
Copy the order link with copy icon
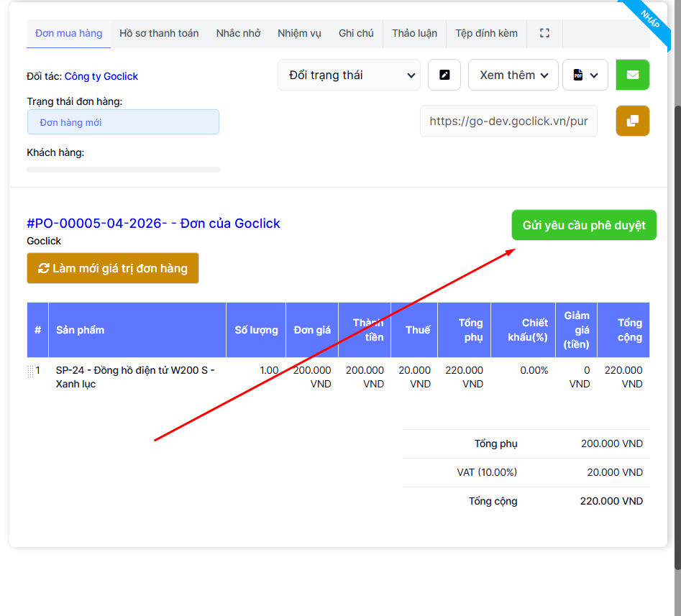tap(632, 121)
